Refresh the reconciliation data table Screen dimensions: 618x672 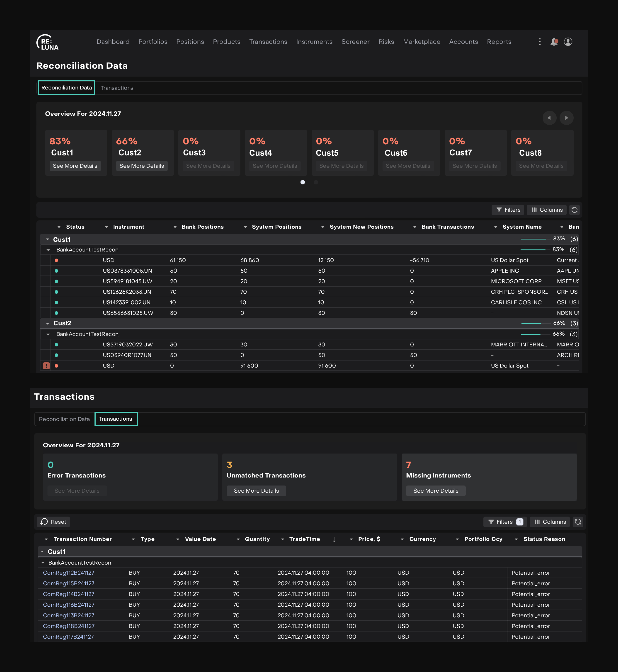tap(574, 210)
